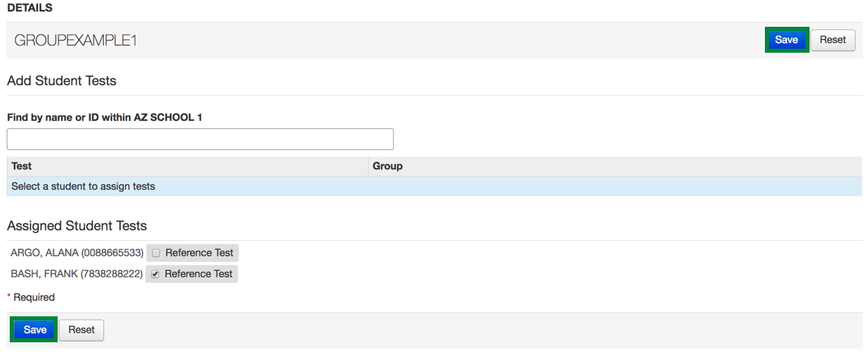Click Reset button beside GROUPEXAMPLE1 title
Image resolution: width=868 pixels, height=352 pixels.
pyautogui.click(x=832, y=40)
